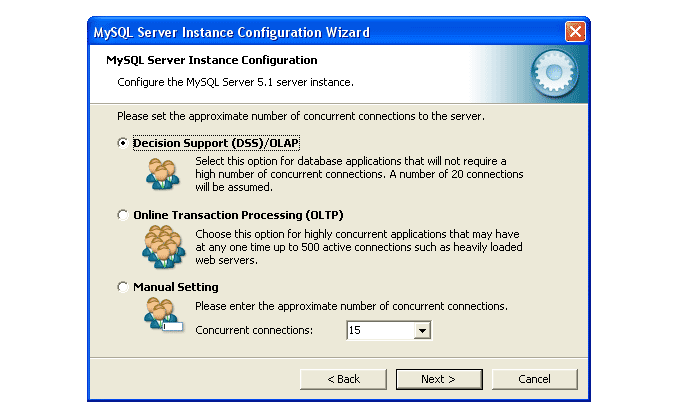Click the 'Please set the approximate number' instruction

pyautogui.click(x=300, y=116)
